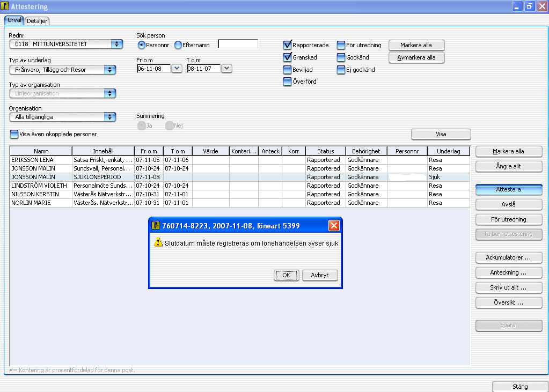
Task: Click the date cell 07-11-05
Action: point(149,160)
